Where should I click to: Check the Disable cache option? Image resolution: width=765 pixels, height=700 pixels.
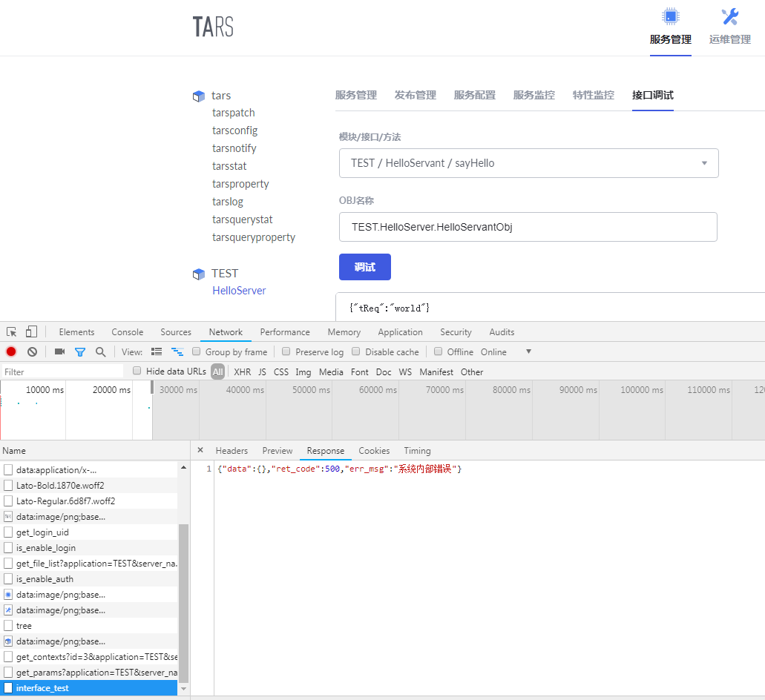tap(356, 351)
